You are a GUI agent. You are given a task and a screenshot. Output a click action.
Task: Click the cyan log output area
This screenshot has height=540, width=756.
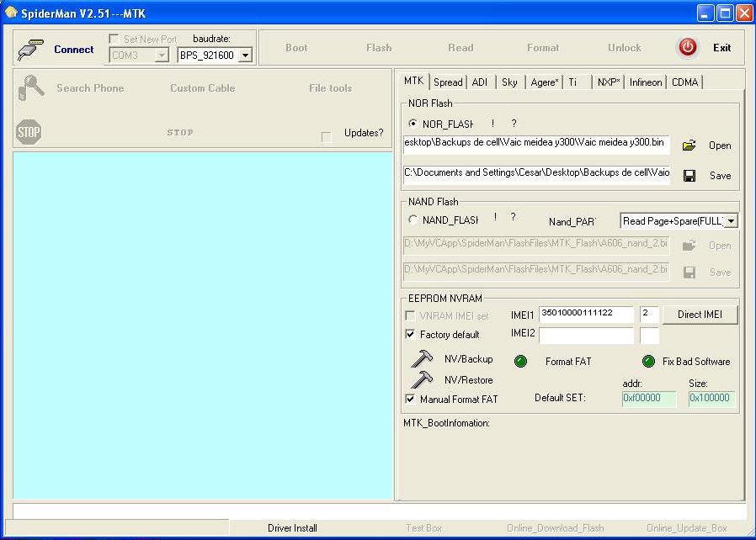(203, 326)
